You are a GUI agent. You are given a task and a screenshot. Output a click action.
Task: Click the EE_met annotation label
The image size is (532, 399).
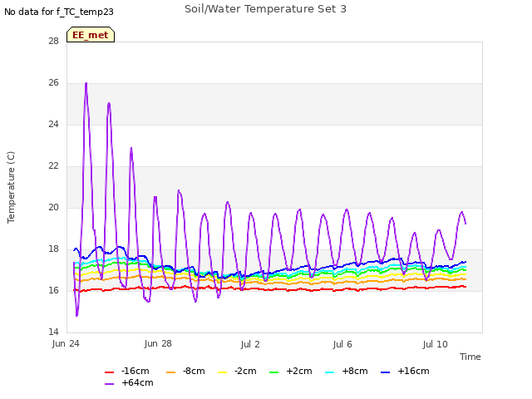[91, 35]
